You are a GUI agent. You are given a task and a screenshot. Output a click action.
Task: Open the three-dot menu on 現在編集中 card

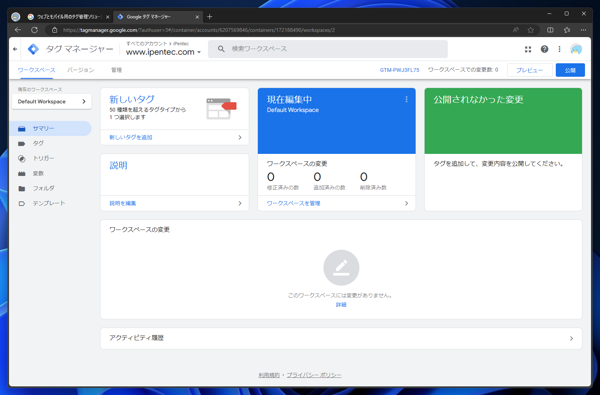click(406, 100)
